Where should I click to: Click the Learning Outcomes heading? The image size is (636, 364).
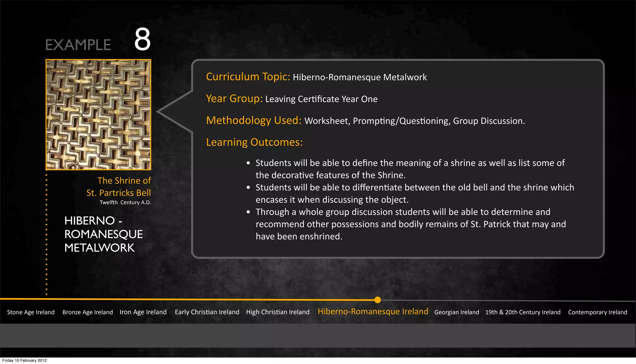pos(254,142)
